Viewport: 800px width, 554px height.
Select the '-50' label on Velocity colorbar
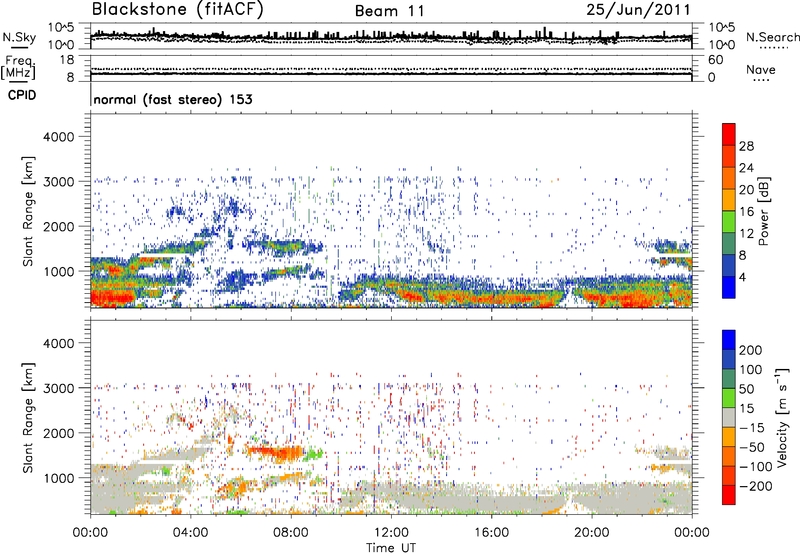coord(752,447)
